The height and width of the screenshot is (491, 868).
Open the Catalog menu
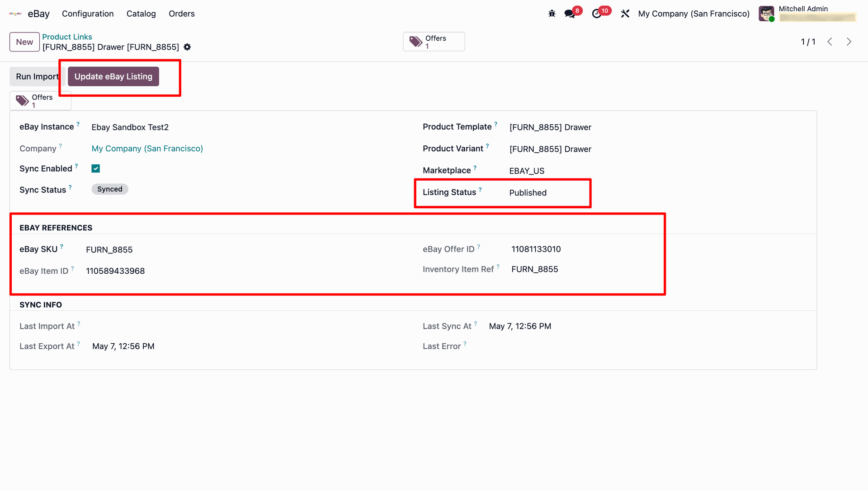[x=141, y=14]
